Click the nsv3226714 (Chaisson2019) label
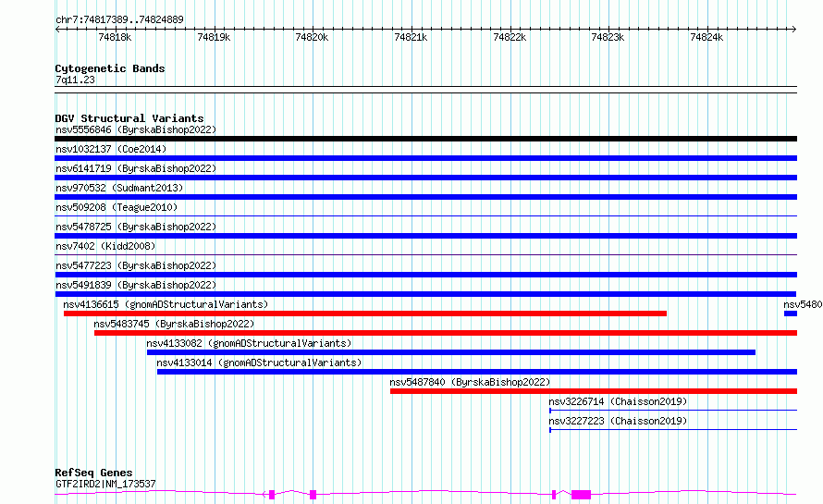This screenshot has height=504, width=823. pyautogui.click(x=618, y=401)
